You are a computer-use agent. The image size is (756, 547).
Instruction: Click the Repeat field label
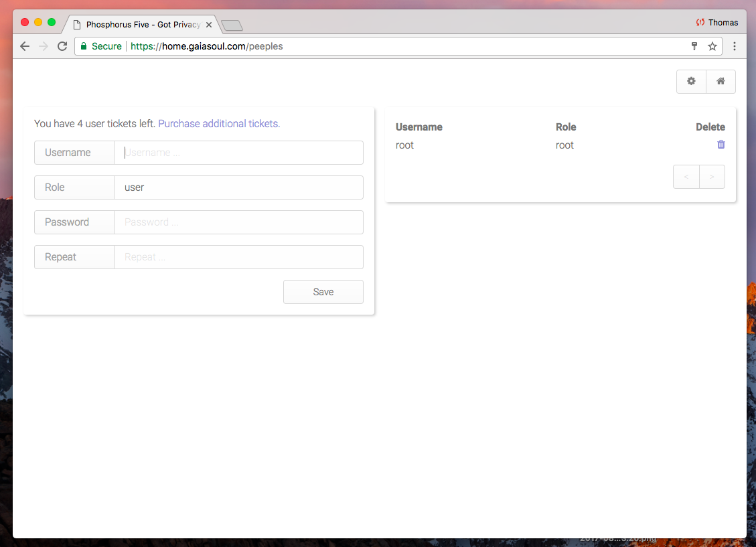click(74, 257)
